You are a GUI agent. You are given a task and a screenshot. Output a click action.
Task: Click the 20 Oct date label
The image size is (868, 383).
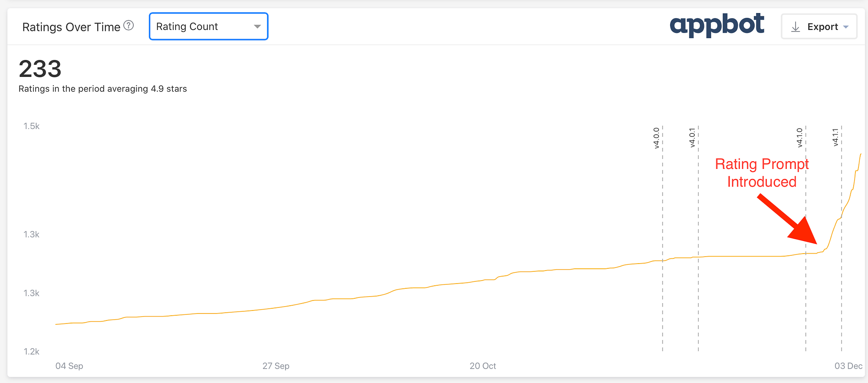(x=483, y=366)
